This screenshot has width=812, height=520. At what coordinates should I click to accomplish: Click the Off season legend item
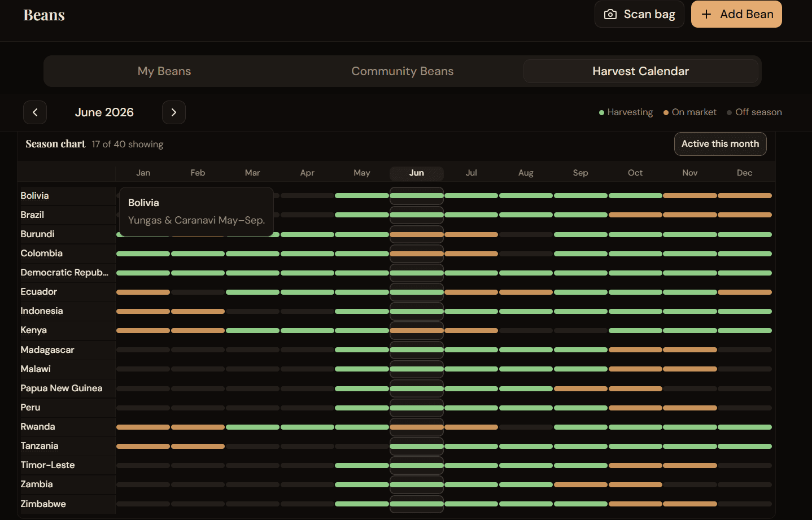pos(754,112)
